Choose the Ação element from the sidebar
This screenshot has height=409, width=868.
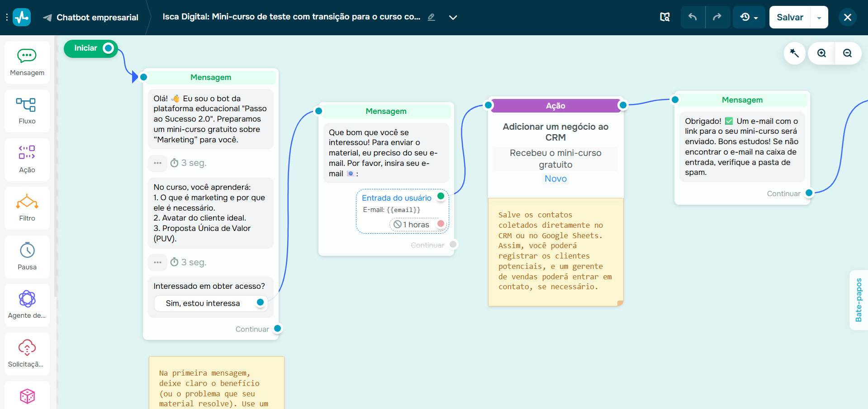(27, 159)
